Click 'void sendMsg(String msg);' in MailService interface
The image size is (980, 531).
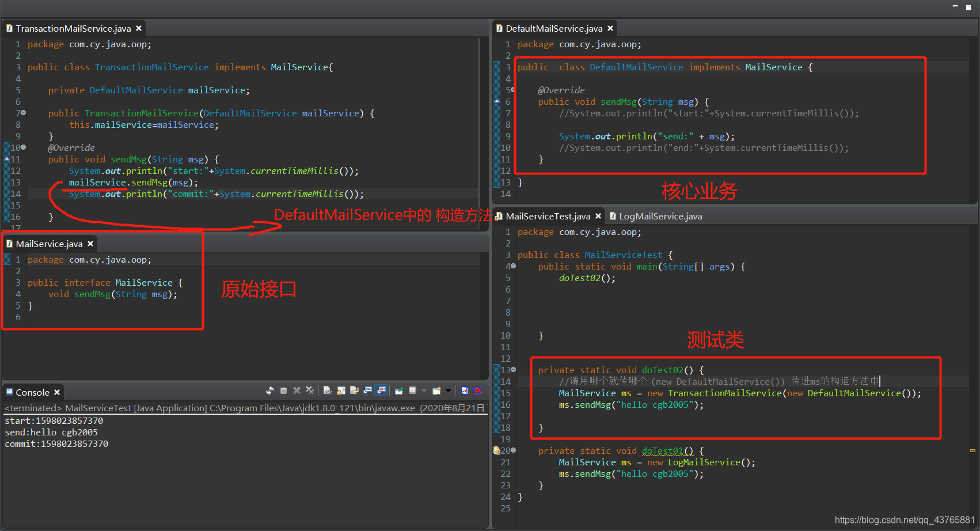pos(113,294)
